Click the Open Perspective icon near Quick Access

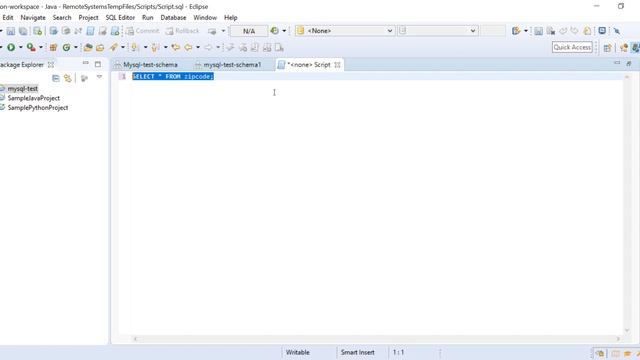607,48
